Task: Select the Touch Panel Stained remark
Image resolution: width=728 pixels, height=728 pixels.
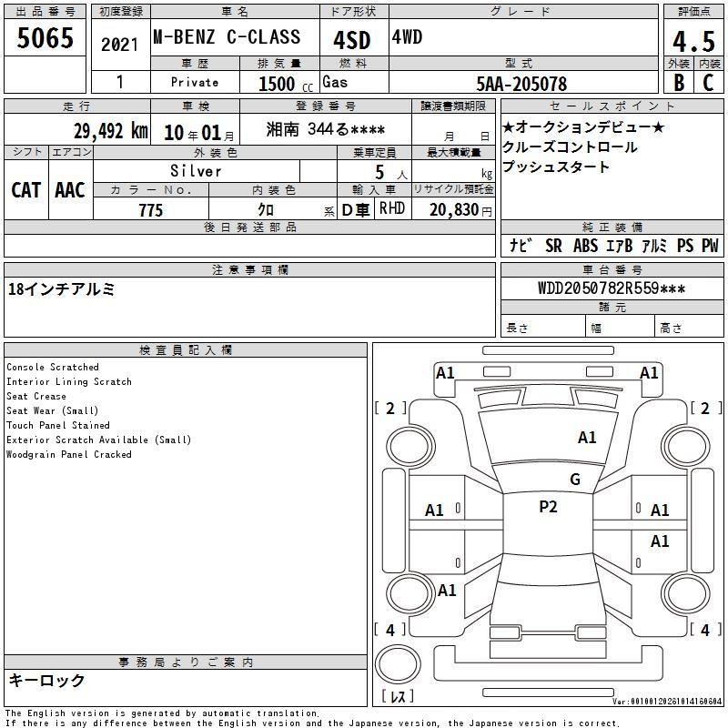Action: (58, 425)
